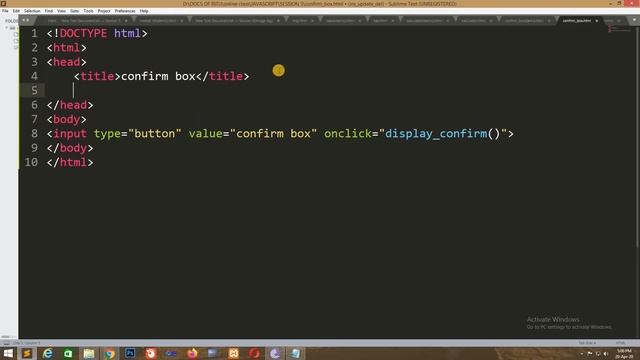640x360 pixels.
Task: Open the Edit menu
Action: (x=16, y=11)
